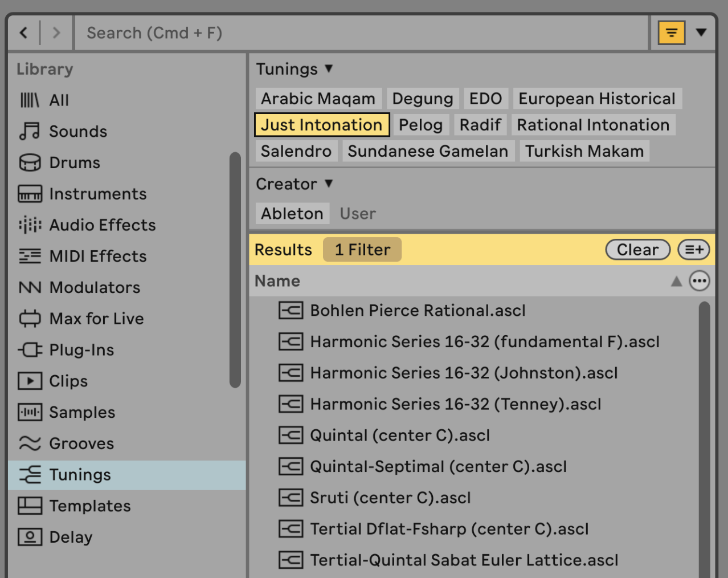This screenshot has height=578, width=728.
Task: Open the dropdown arrow next to filter button
Action: [x=701, y=32]
